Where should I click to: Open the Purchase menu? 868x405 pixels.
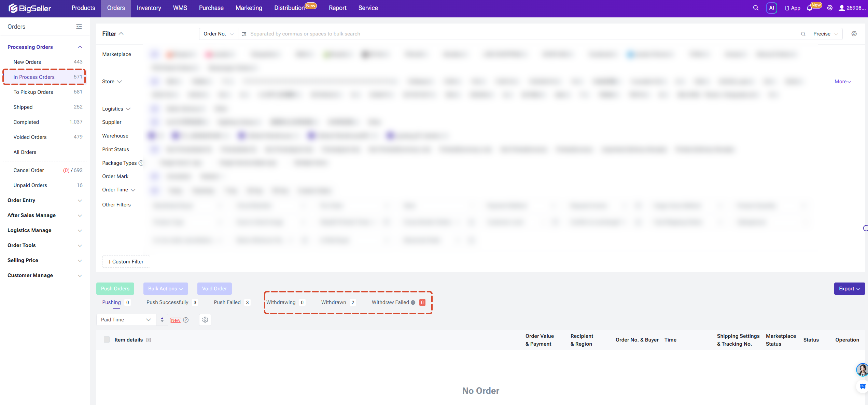click(x=211, y=8)
